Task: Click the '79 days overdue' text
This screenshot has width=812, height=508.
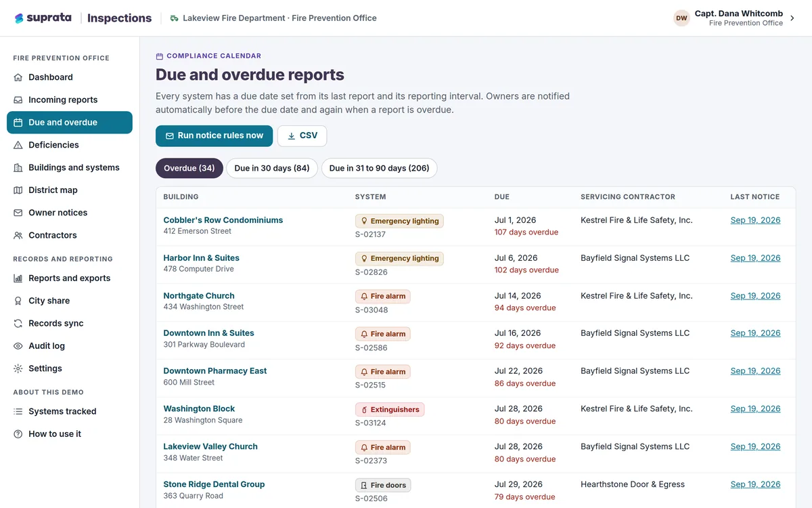Action: (525, 497)
